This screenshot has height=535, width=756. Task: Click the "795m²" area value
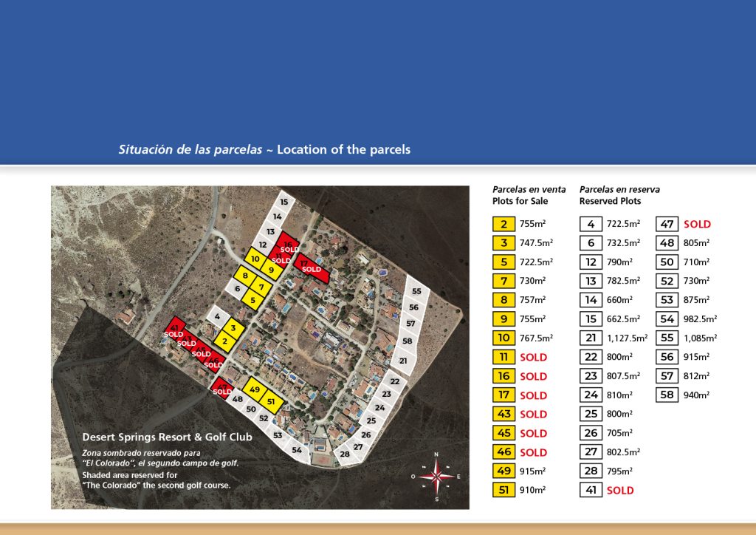pyautogui.click(x=619, y=471)
